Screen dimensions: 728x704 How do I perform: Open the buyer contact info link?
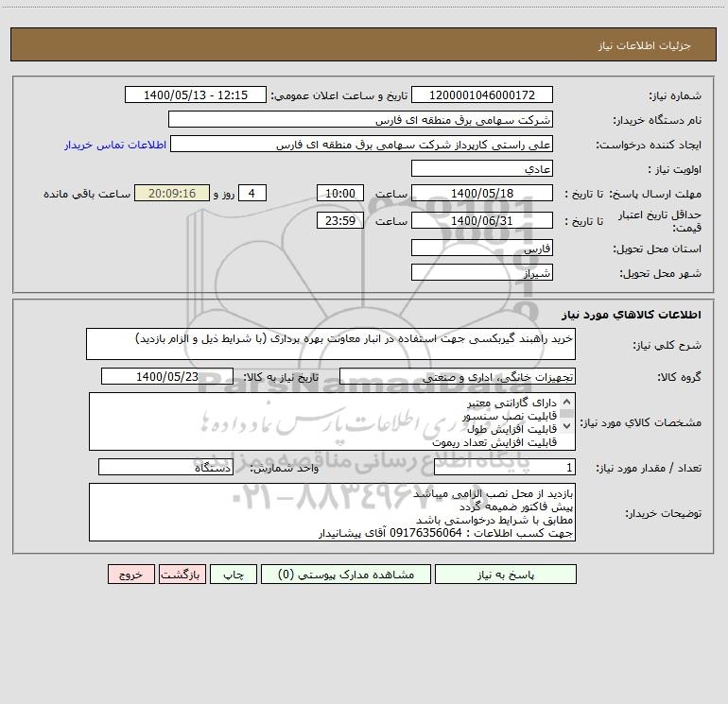(115, 145)
